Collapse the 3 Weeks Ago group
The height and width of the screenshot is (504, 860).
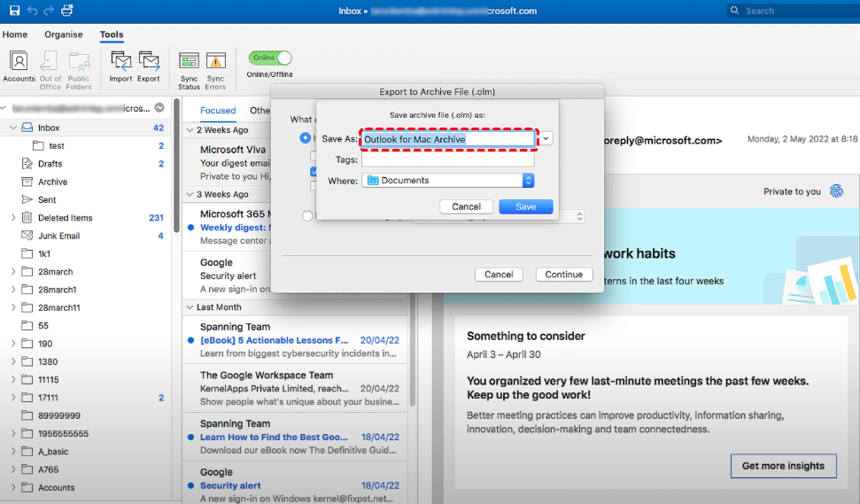pyautogui.click(x=190, y=194)
